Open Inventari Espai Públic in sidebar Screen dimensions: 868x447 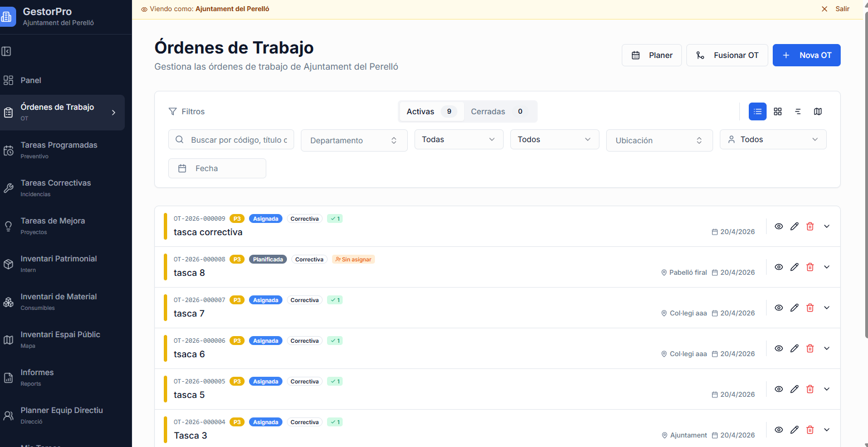click(x=62, y=340)
